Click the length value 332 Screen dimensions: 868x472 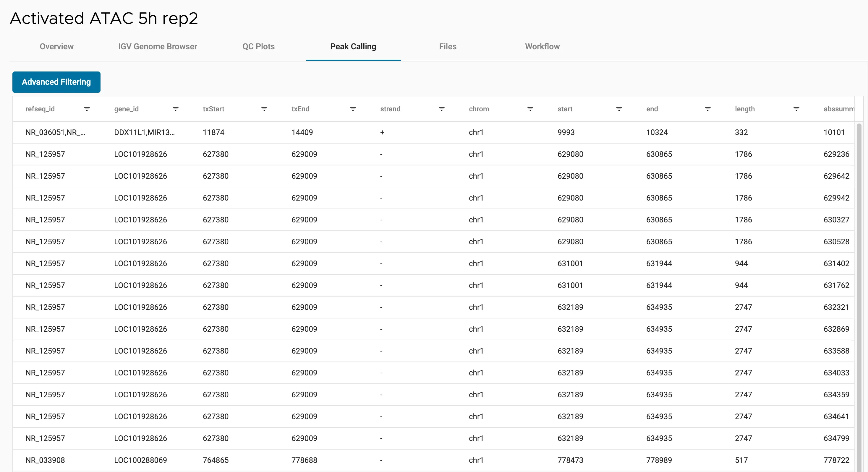(741, 132)
